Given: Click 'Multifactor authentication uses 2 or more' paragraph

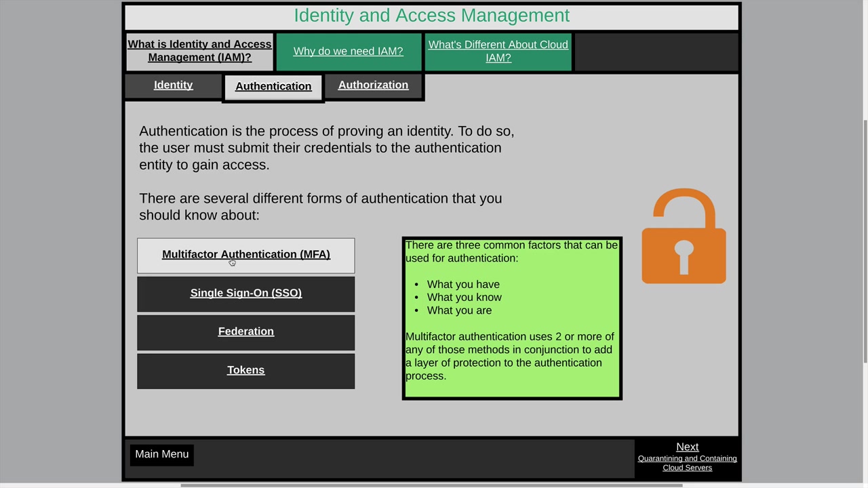Looking at the screenshot, I should tap(510, 357).
